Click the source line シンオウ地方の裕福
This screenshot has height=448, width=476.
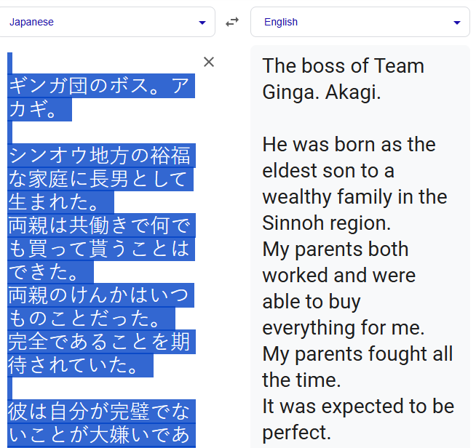pos(101,156)
